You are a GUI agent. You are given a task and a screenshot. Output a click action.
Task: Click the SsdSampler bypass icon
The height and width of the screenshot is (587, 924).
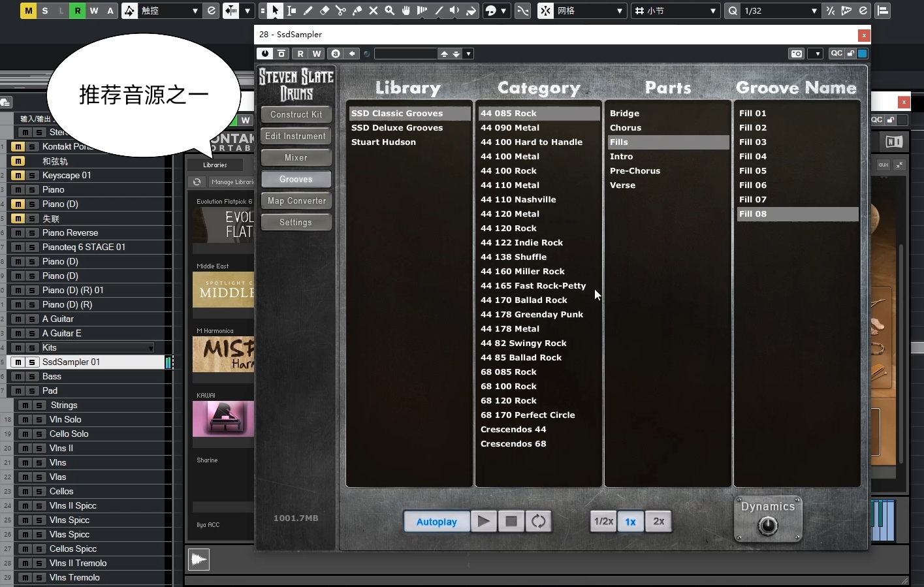pyautogui.click(x=281, y=54)
